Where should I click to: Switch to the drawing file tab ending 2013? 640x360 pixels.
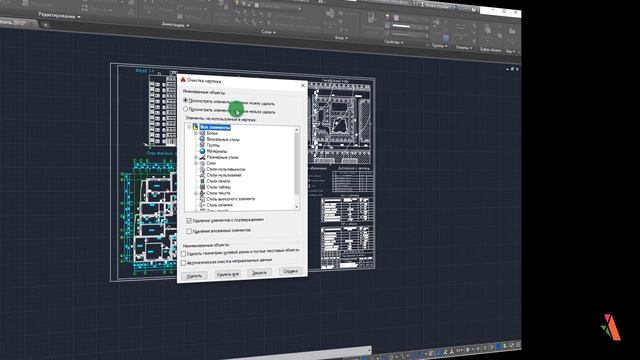17,22
